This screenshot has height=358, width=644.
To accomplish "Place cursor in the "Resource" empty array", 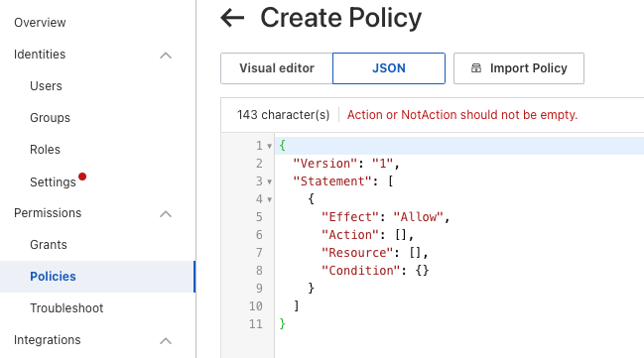I will point(415,253).
